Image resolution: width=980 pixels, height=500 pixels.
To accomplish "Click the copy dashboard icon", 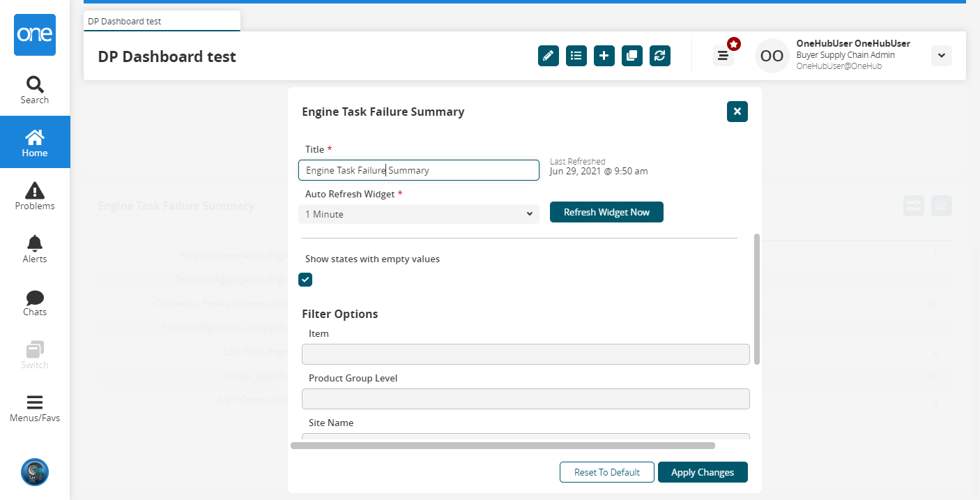I will [x=632, y=56].
